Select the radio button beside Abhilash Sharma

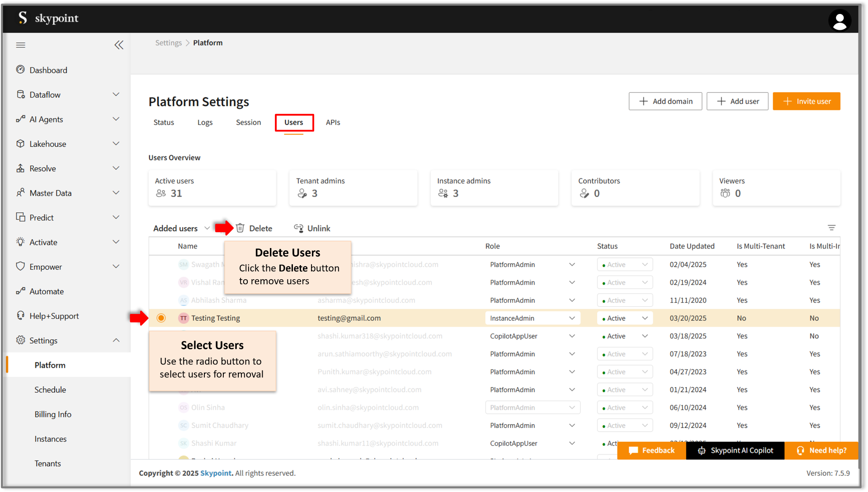tap(161, 300)
